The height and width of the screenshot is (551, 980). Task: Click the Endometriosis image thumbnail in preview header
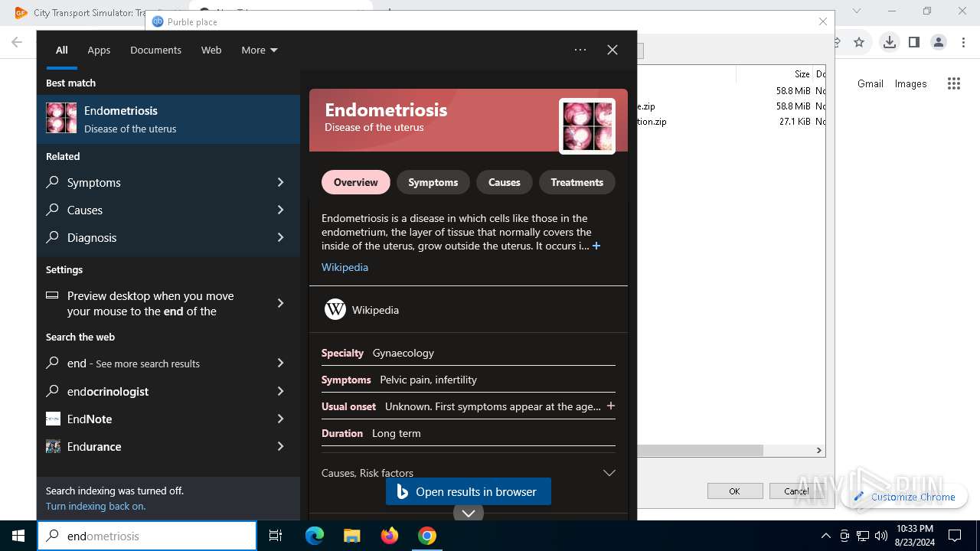point(587,126)
